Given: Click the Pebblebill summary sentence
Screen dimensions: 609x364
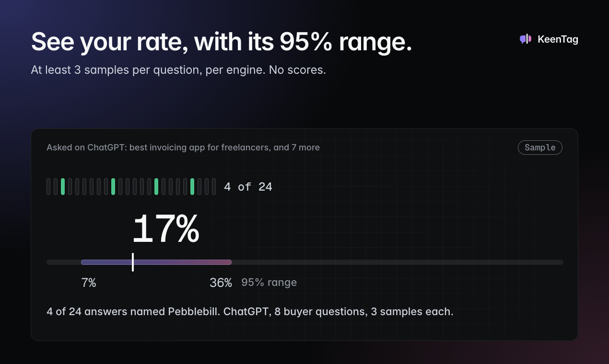Looking at the screenshot, I should click(x=250, y=312).
